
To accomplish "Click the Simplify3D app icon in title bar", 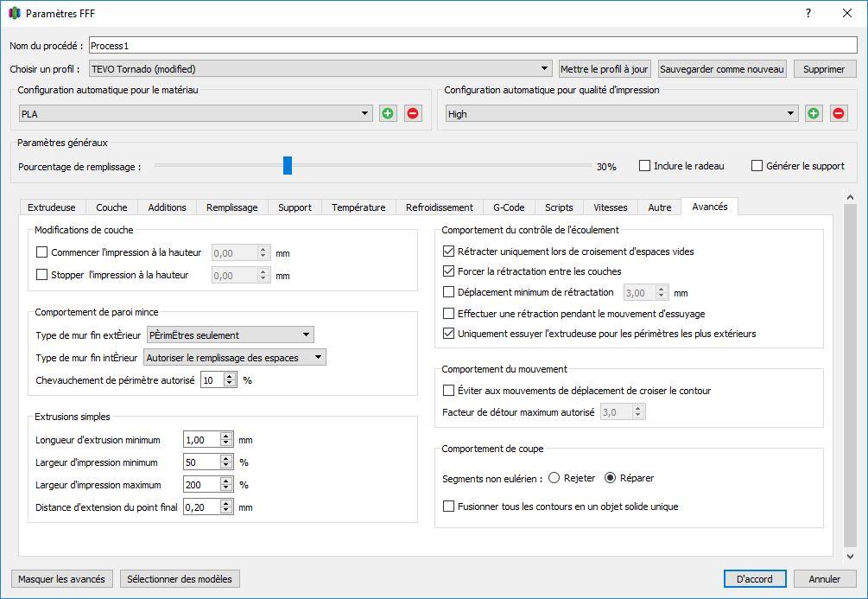I will pyautogui.click(x=15, y=13).
